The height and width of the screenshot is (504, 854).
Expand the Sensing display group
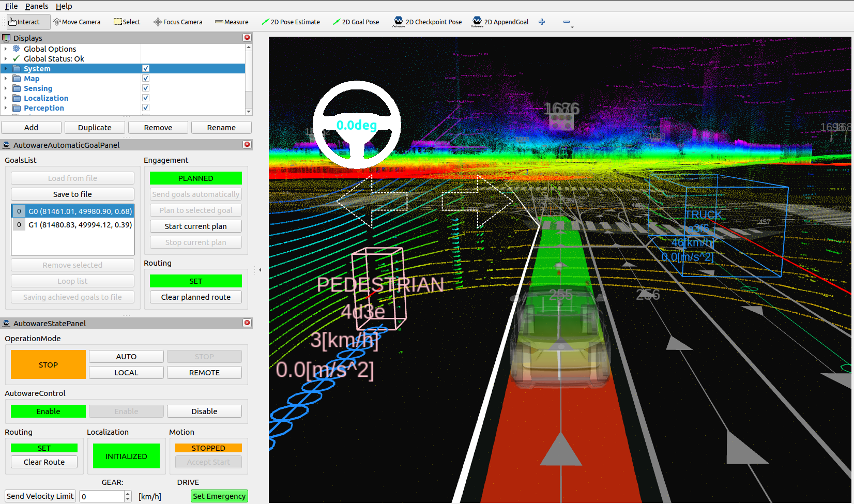[x=6, y=88]
